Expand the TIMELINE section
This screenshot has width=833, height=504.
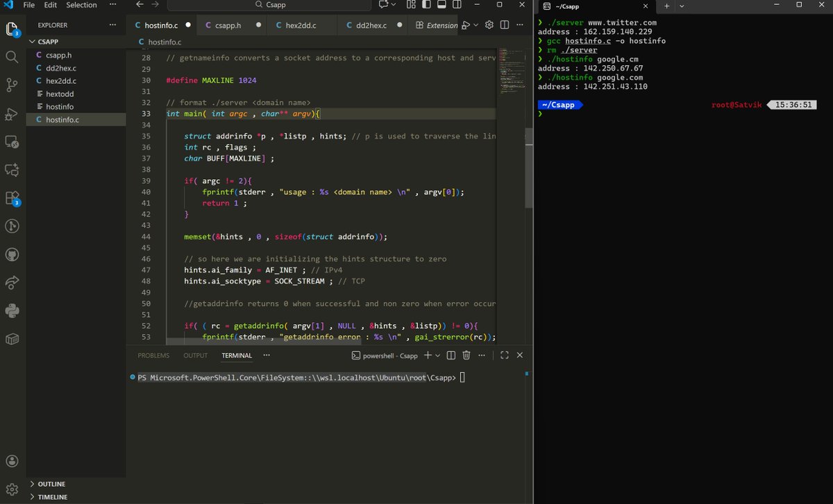click(x=53, y=497)
